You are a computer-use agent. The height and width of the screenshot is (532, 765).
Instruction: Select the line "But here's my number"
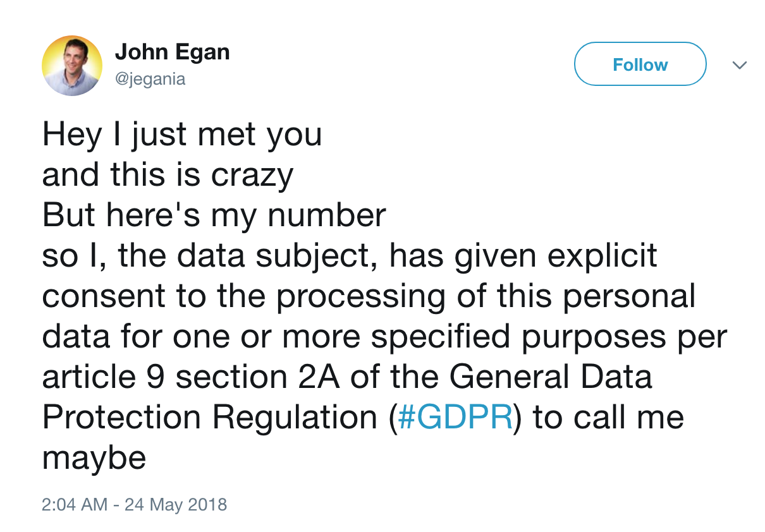(214, 215)
